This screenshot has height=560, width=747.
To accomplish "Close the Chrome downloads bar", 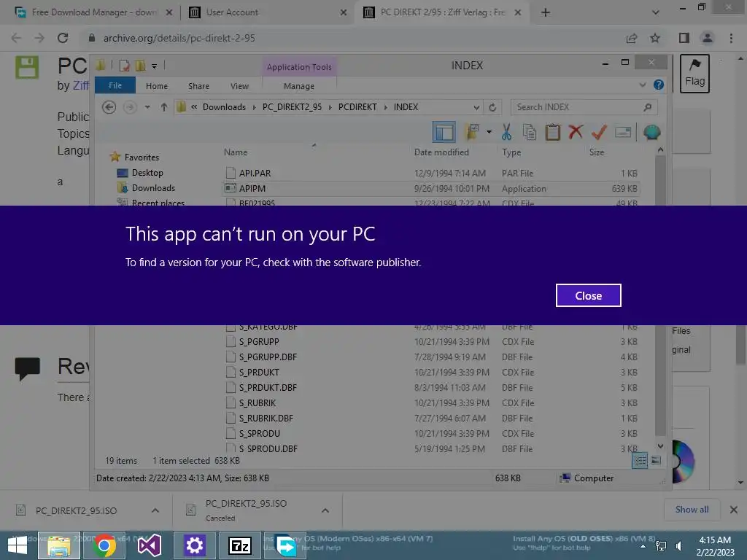I will 734,510.
